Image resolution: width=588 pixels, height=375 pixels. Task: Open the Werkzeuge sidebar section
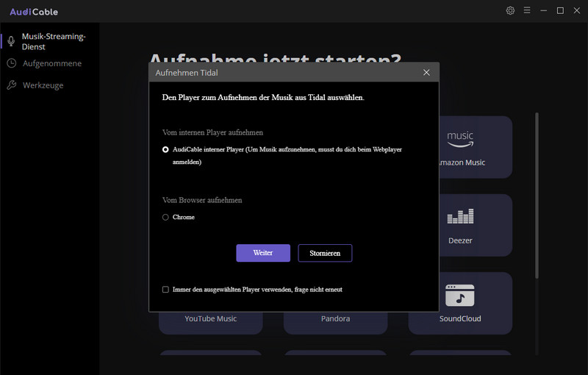(x=50, y=85)
